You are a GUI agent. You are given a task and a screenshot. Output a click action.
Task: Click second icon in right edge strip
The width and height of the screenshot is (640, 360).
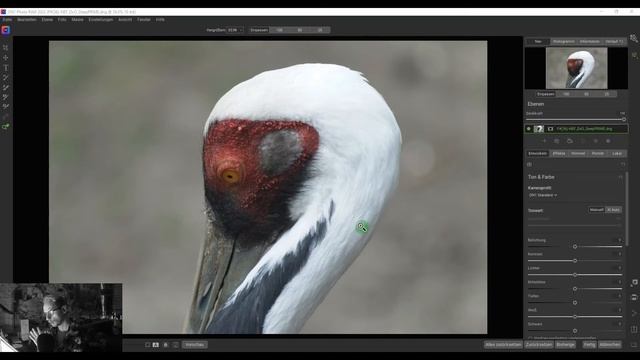(x=634, y=55)
